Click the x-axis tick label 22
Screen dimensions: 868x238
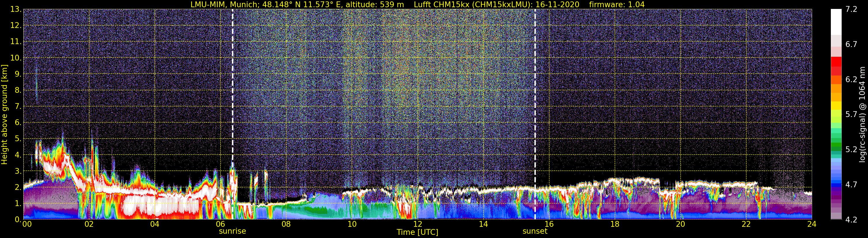pos(746,224)
